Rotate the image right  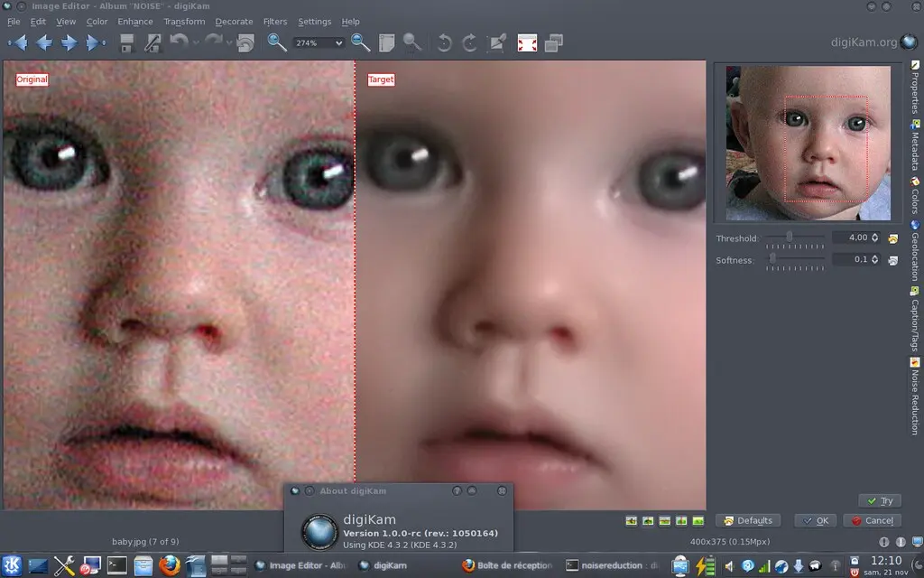click(469, 42)
